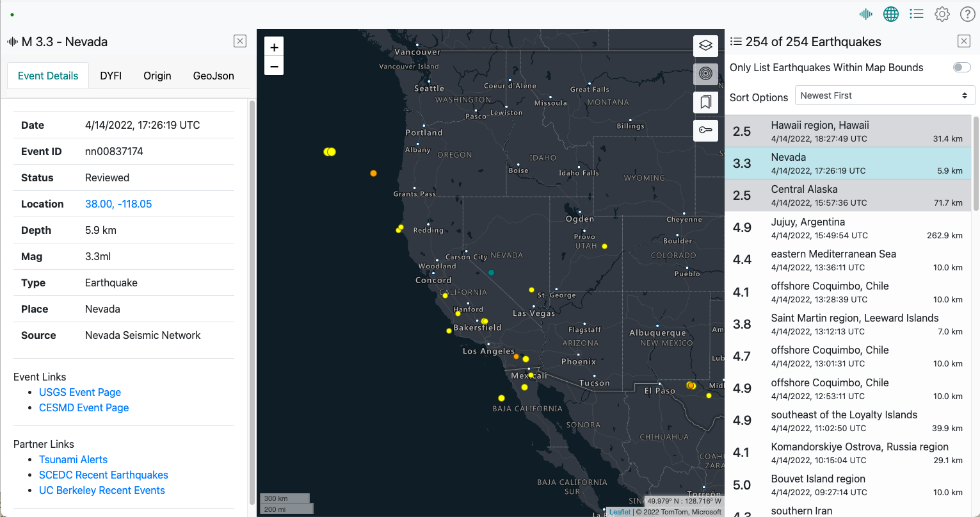Open the help question mark icon

point(967,14)
